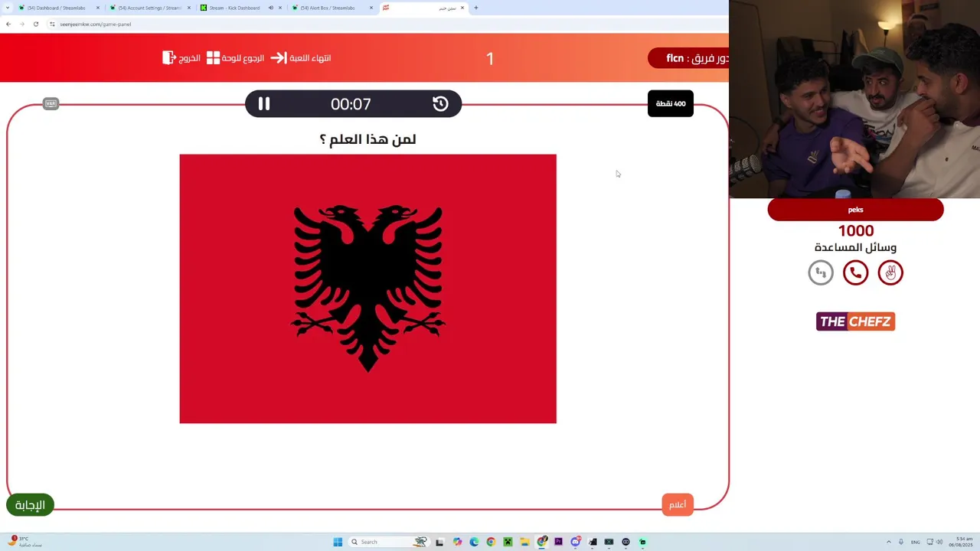
Task: Open volume control in system tray
Action: (939, 542)
